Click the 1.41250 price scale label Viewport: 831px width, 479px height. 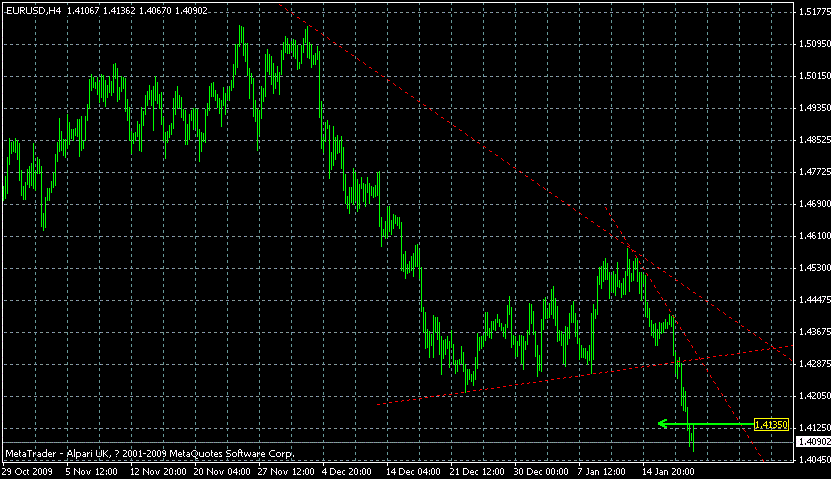point(815,427)
